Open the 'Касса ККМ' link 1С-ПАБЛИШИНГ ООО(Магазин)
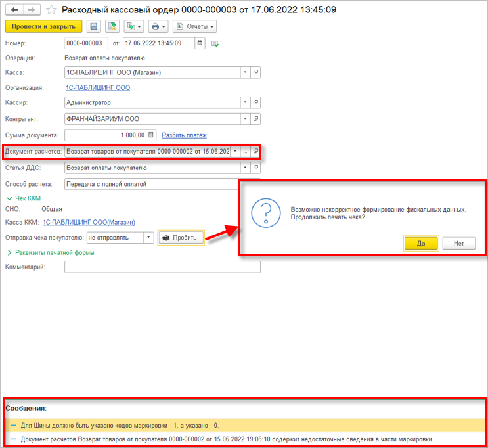 click(x=89, y=223)
